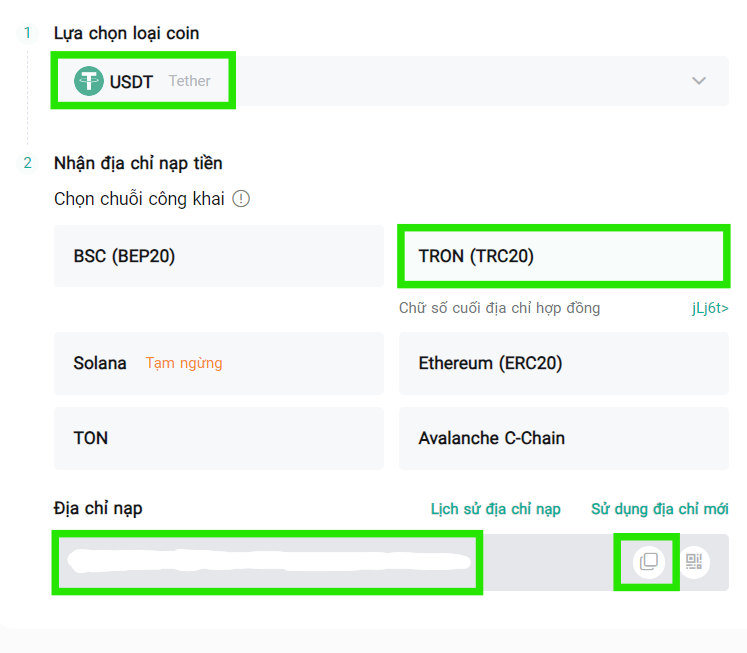View Lịch sử địa chỉ nạp history

coord(495,509)
